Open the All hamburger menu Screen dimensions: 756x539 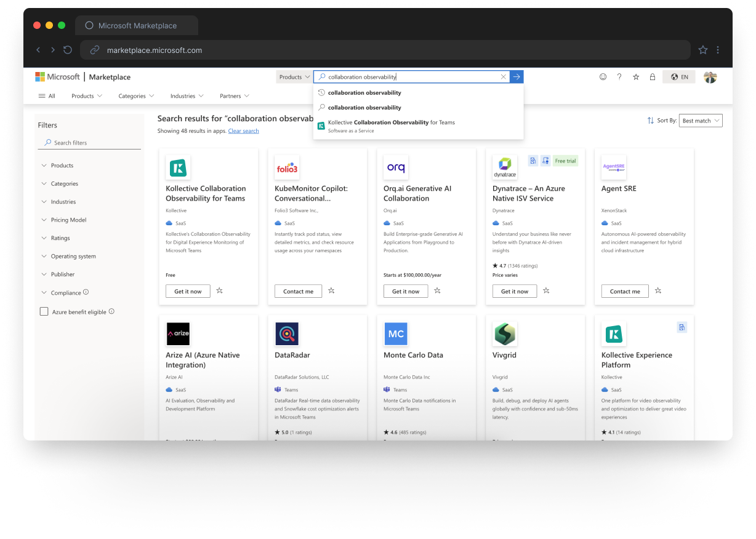[x=47, y=96]
